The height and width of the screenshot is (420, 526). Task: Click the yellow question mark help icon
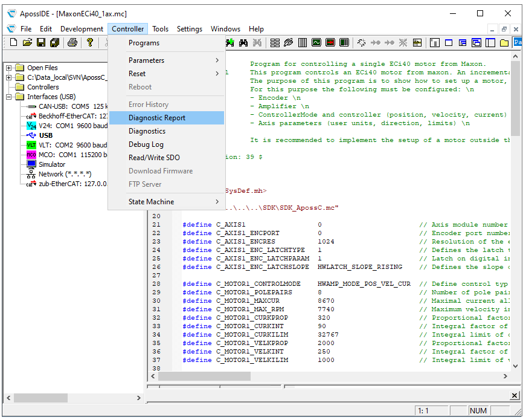click(x=89, y=43)
